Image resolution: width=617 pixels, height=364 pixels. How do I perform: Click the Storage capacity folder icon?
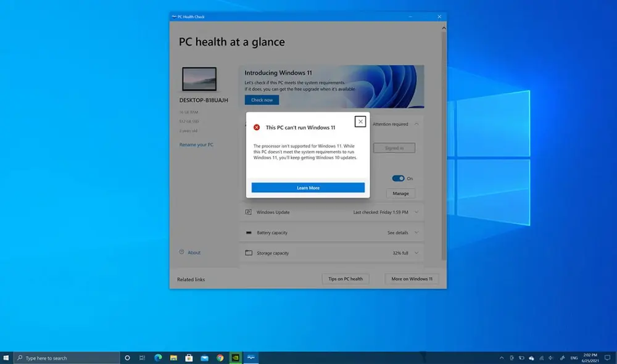(249, 252)
